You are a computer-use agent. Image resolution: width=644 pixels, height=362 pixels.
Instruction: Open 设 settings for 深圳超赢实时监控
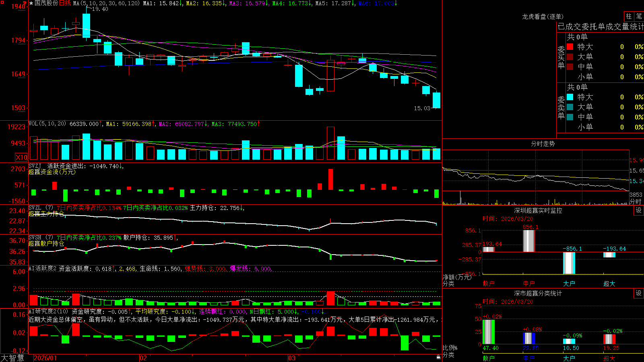tap(639, 210)
